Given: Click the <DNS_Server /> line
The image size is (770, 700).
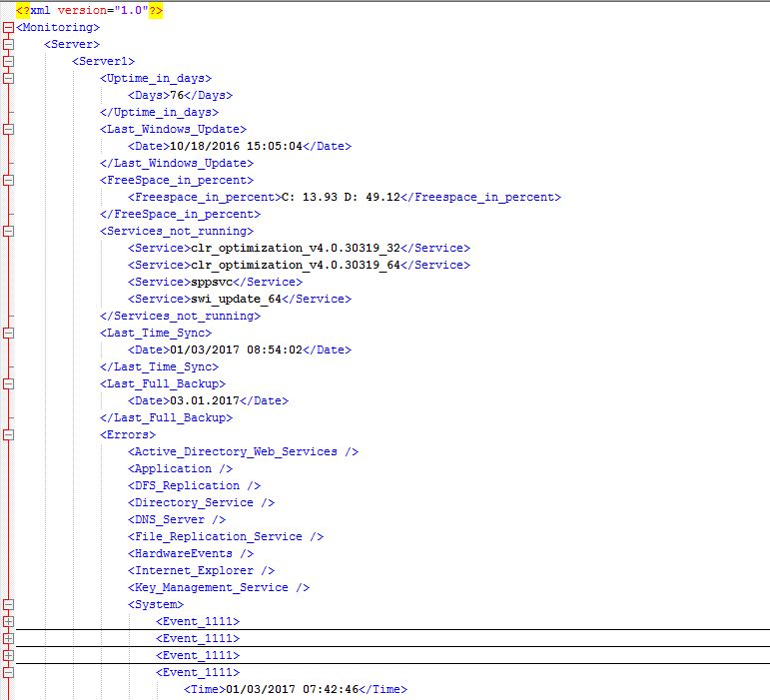Looking at the screenshot, I should point(177,520).
